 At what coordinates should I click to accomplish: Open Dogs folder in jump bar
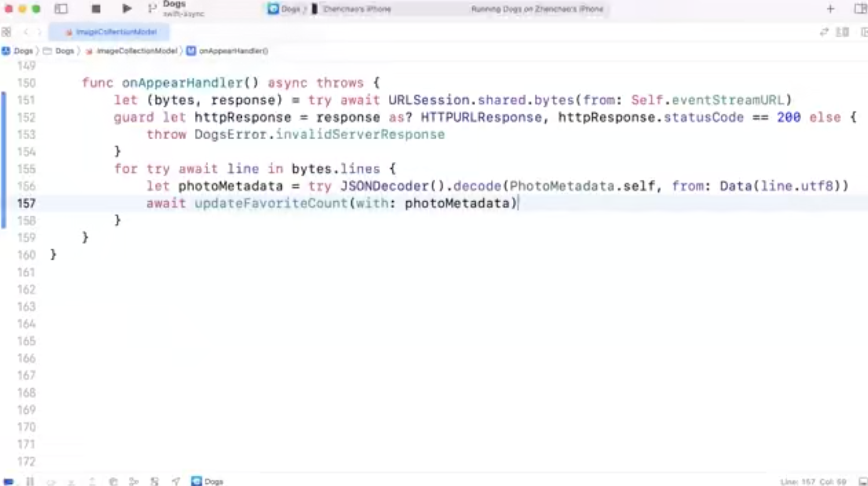click(59, 51)
